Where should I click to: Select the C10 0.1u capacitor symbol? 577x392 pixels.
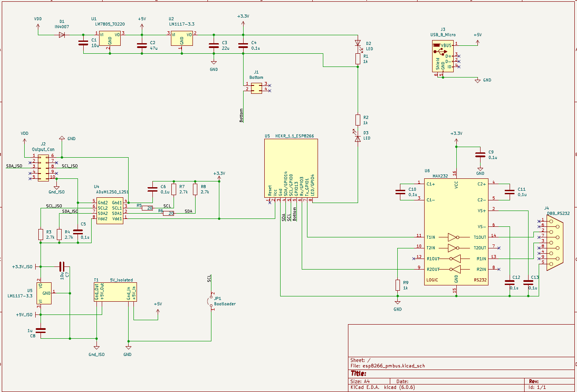click(x=400, y=192)
